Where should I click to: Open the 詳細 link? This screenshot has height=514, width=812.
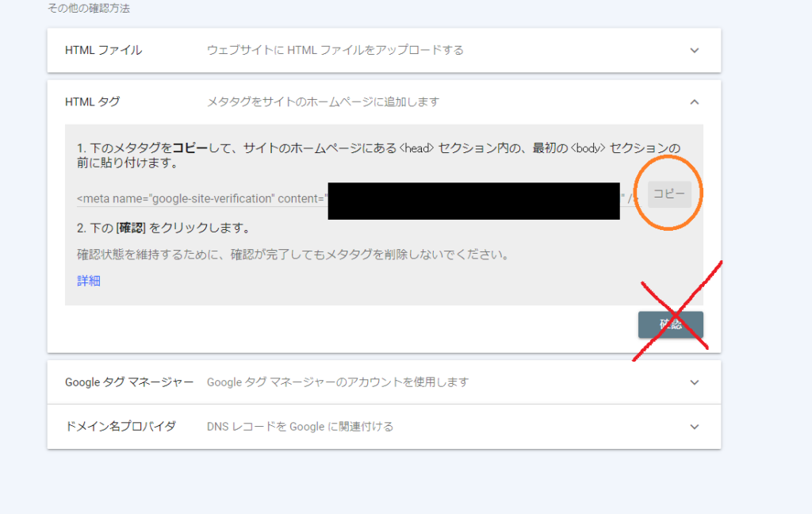click(89, 281)
